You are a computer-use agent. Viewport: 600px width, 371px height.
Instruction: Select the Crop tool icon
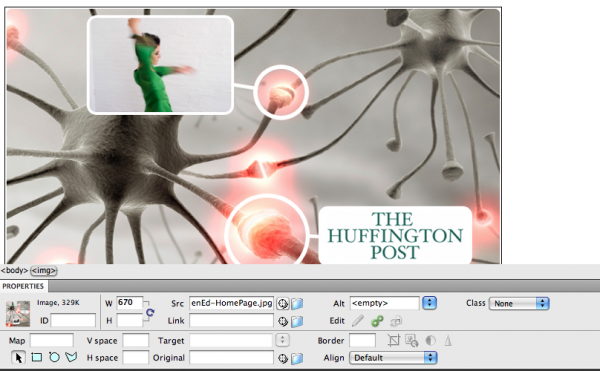(393, 340)
